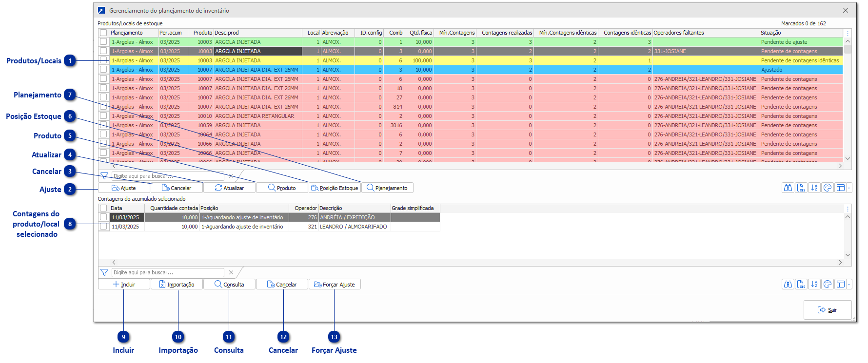Click the Qtd.física column header
The height and width of the screenshot is (363, 868).
[x=418, y=33]
